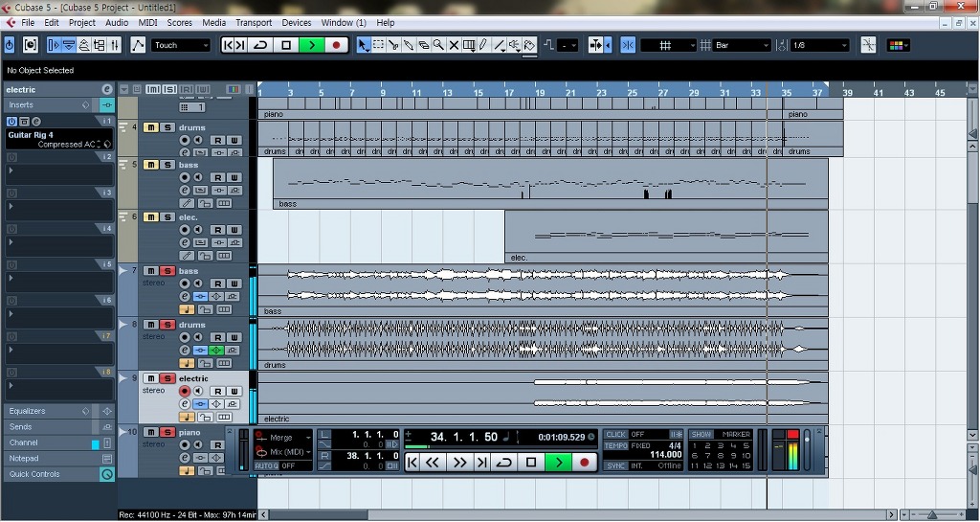Open the Devices menu

[297, 22]
